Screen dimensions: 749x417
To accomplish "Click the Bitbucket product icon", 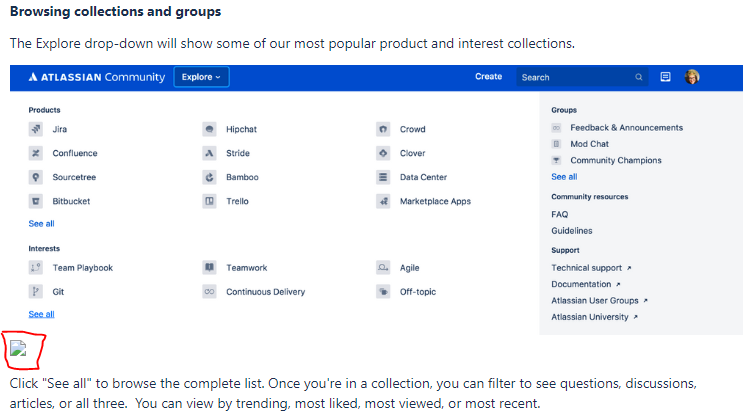I will pos(36,201).
